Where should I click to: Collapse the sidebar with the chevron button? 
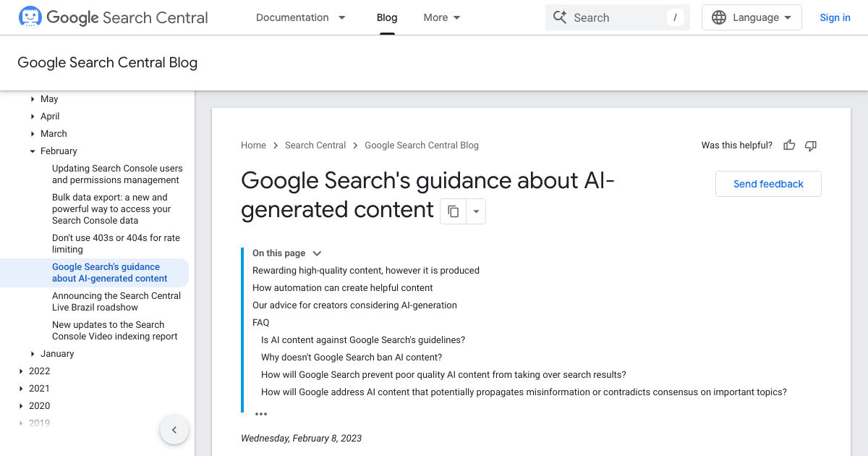[174, 430]
